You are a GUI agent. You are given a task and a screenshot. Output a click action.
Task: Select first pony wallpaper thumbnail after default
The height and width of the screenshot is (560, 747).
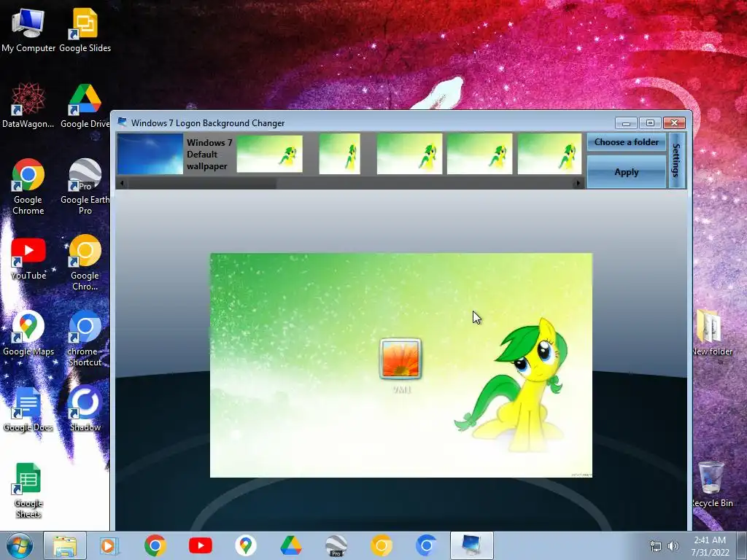coord(270,154)
